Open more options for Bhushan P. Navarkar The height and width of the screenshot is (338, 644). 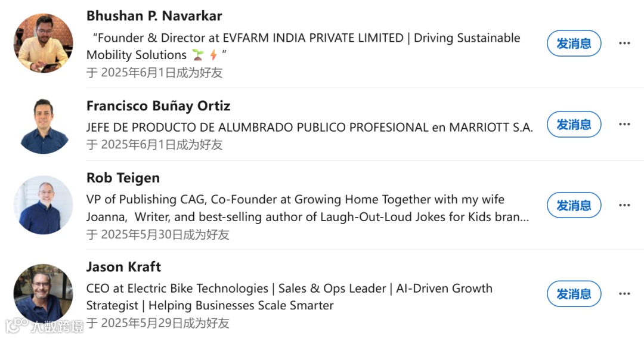click(x=624, y=43)
